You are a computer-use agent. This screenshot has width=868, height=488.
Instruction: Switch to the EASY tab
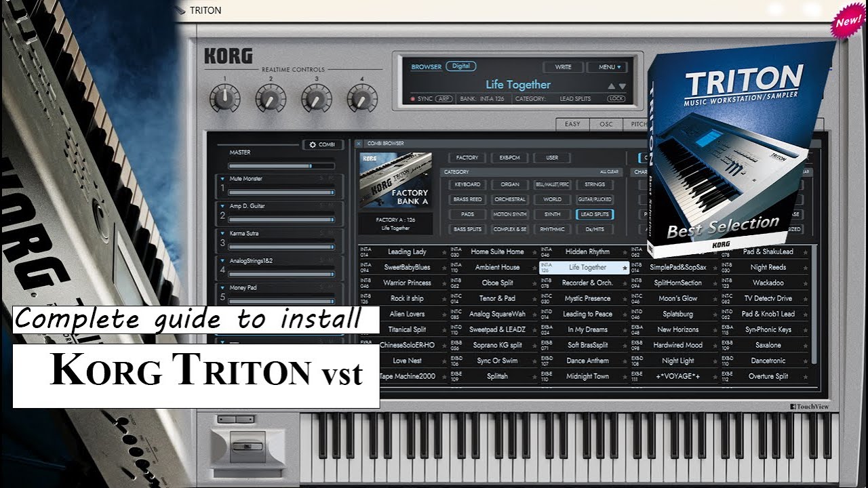(572, 124)
